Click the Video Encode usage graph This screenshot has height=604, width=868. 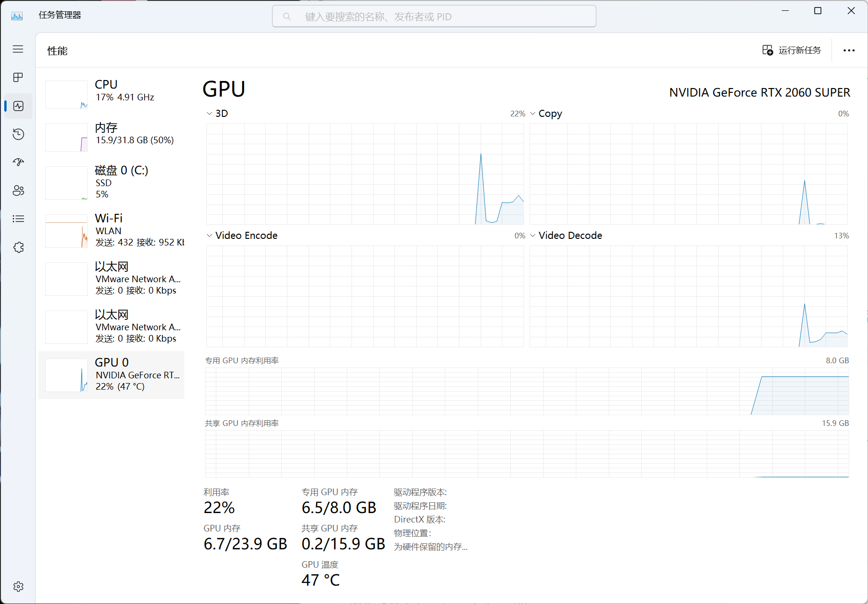pos(365,296)
